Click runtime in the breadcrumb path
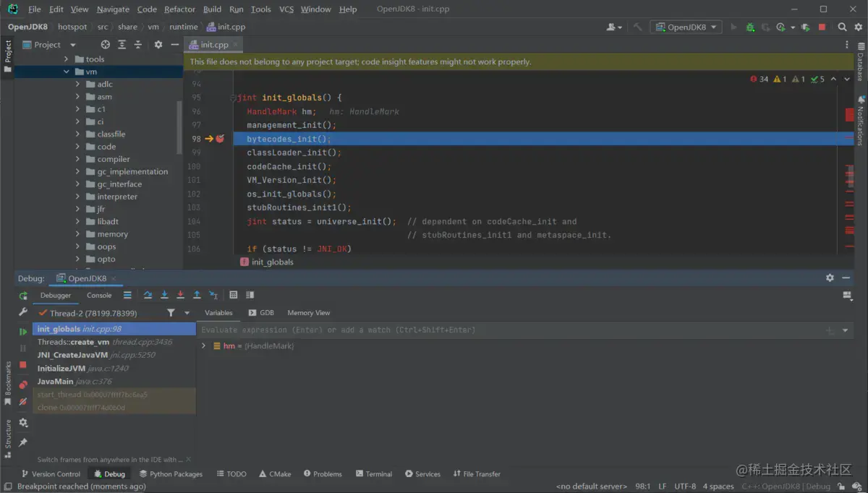The image size is (868, 493). pyautogui.click(x=184, y=27)
